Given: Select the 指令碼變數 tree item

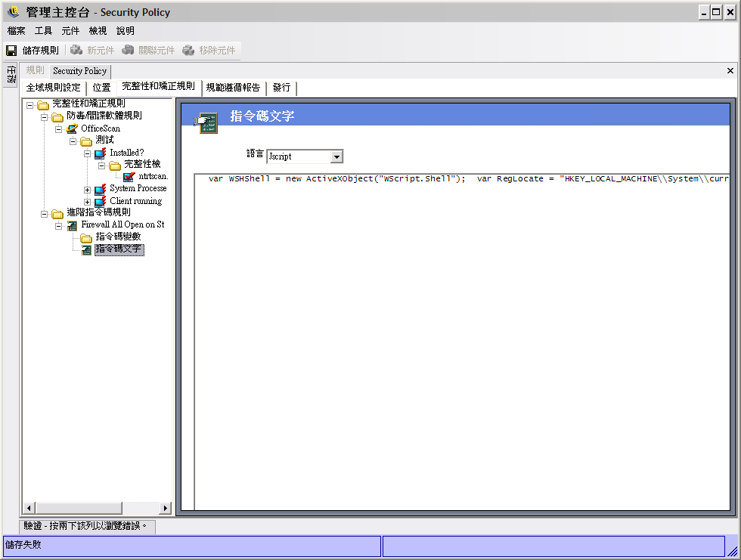Looking at the screenshot, I should click(x=118, y=237).
